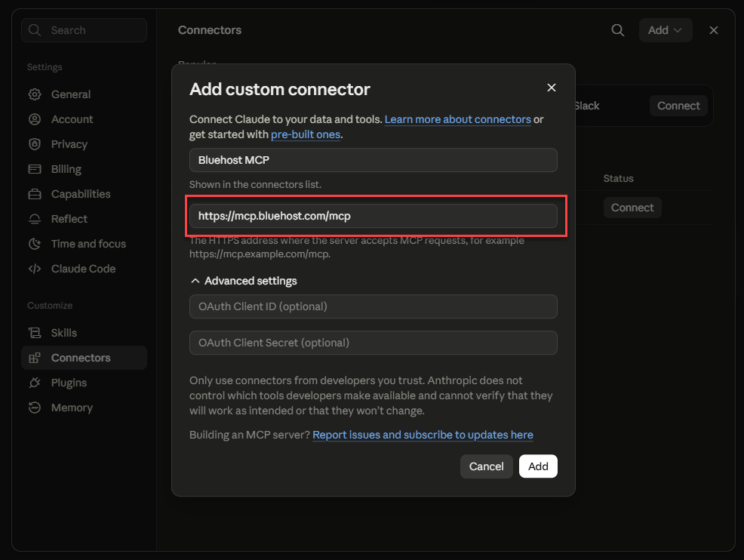Viewport: 744px width, 560px height.
Task: Click the General settings gear icon
Action: (x=35, y=94)
